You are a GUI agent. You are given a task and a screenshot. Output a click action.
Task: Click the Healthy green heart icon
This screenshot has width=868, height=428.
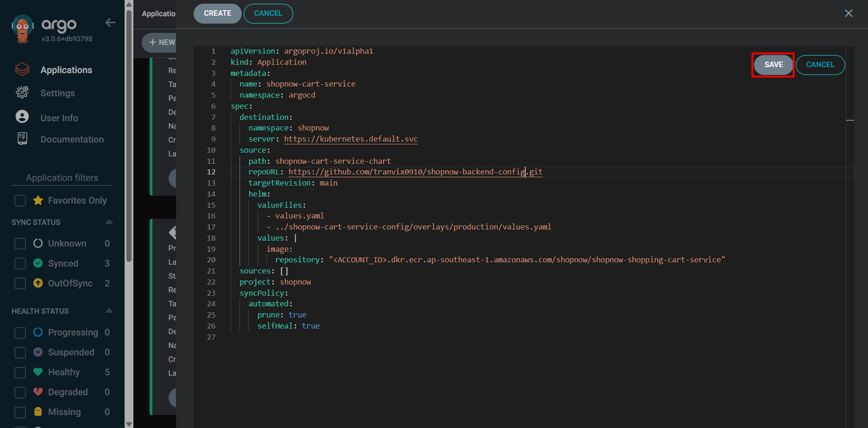(38, 372)
